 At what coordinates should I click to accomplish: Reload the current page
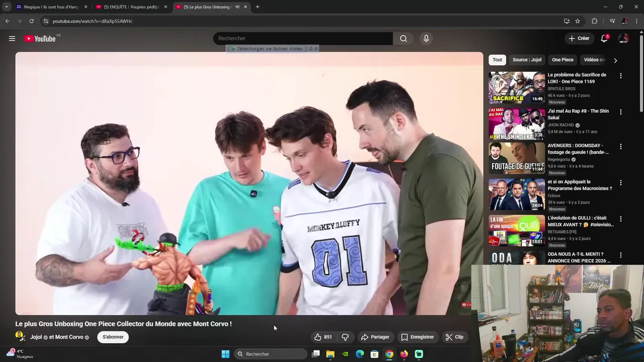coord(31,21)
